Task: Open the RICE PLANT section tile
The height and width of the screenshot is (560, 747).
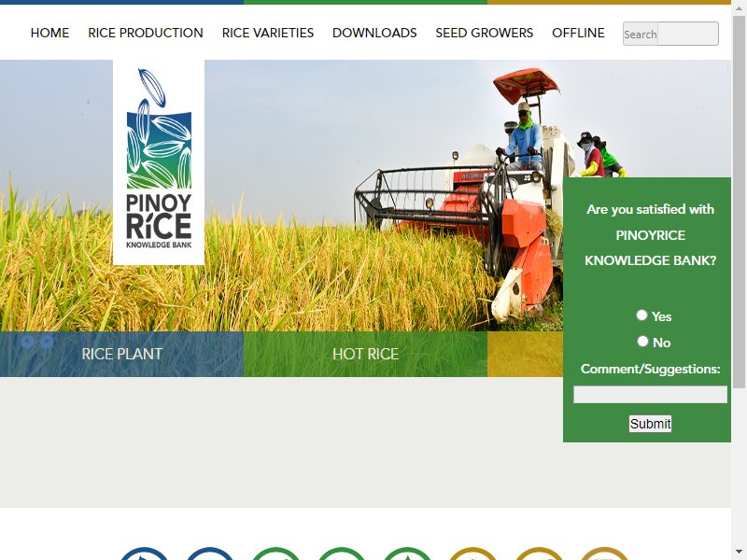Action: pyautogui.click(x=122, y=354)
